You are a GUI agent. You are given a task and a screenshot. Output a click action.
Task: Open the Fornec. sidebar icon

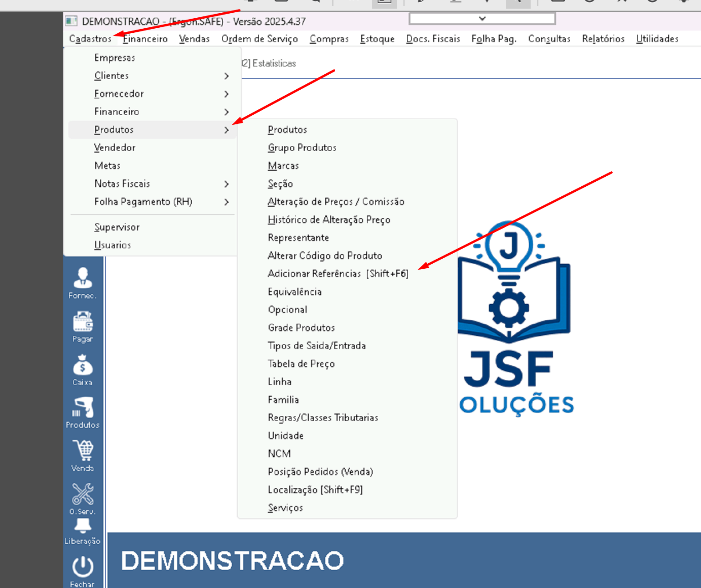82,283
